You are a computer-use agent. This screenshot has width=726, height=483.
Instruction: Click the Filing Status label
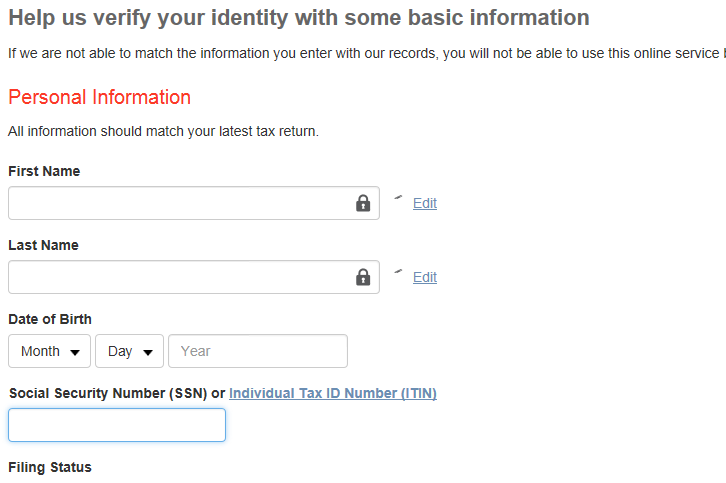50,467
